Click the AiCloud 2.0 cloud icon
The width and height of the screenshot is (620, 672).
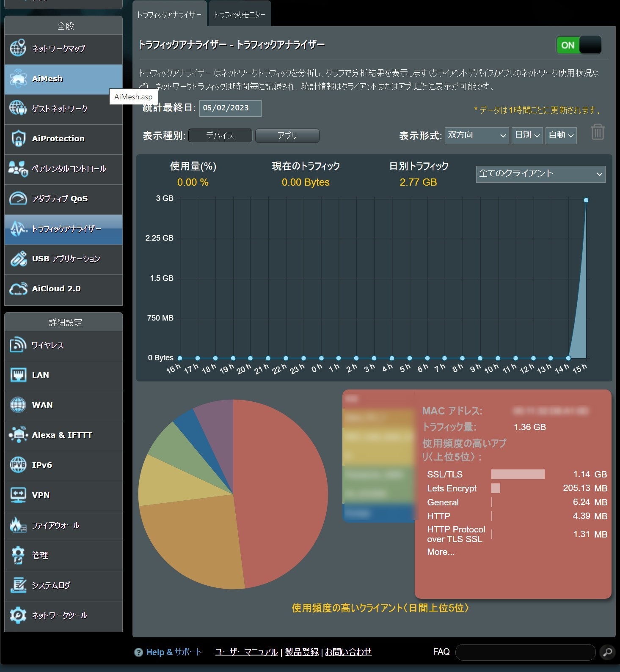click(18, 289)
